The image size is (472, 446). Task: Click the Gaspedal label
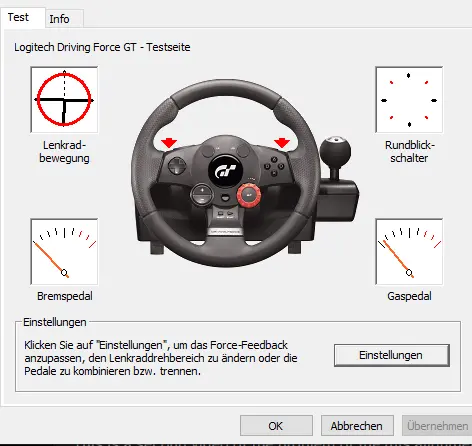[x=409, y=296]
